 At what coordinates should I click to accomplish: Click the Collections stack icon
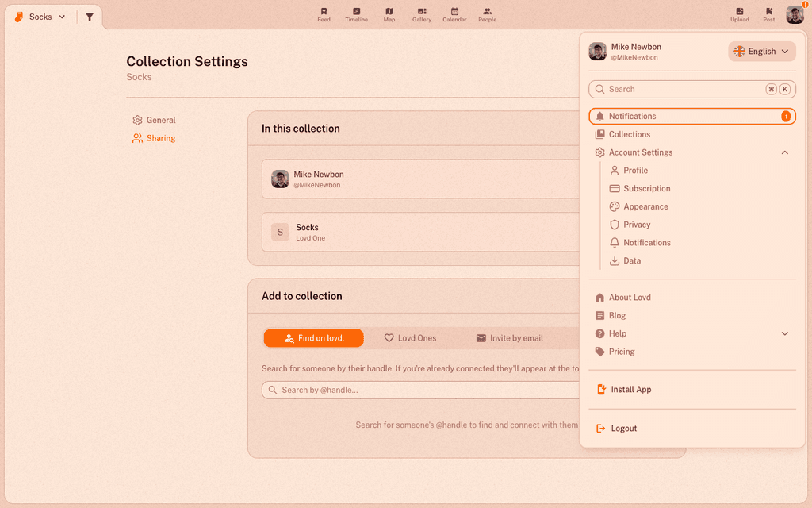point(599,134)
